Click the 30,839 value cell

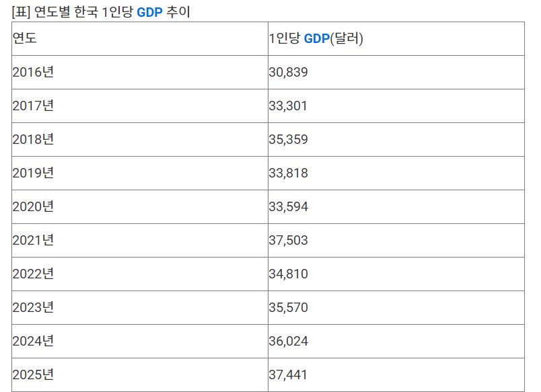point(396,73)
